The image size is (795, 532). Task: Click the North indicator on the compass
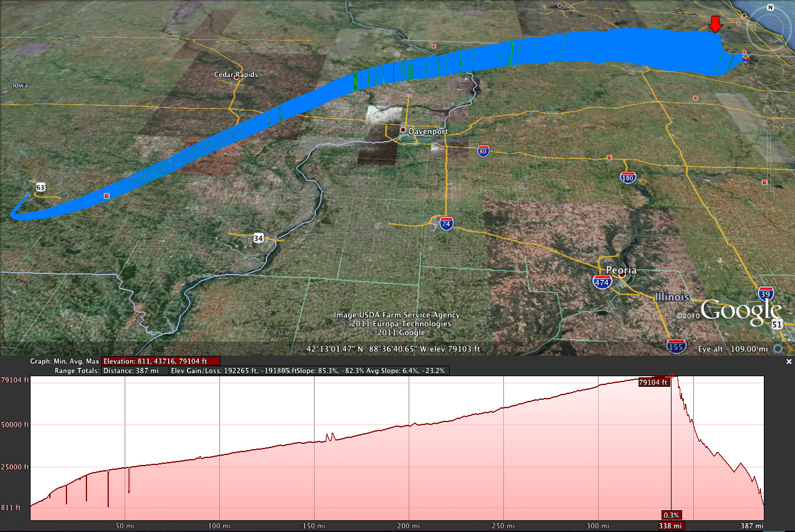click(770, 8)
